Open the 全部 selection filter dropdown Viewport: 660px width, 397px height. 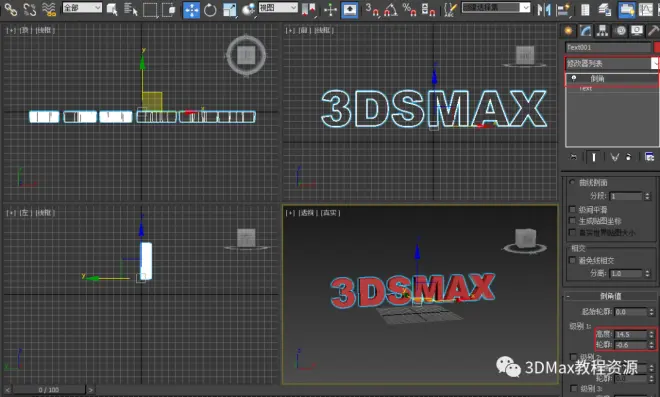click(x=82, y=8)
